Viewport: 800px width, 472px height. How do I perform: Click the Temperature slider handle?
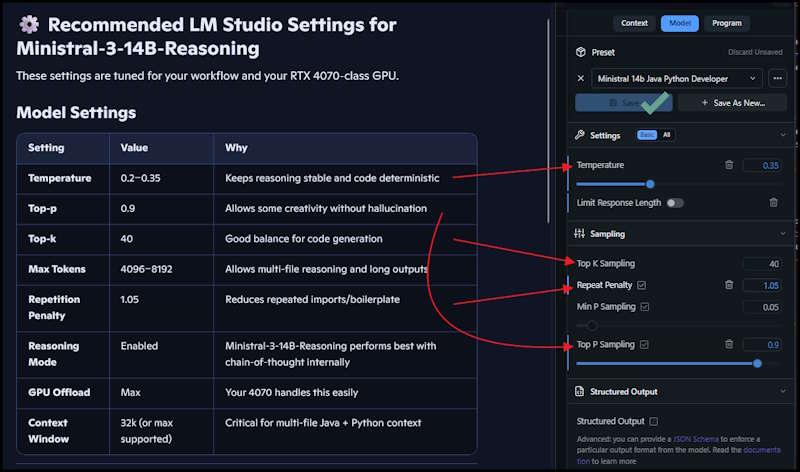(650, 184)
